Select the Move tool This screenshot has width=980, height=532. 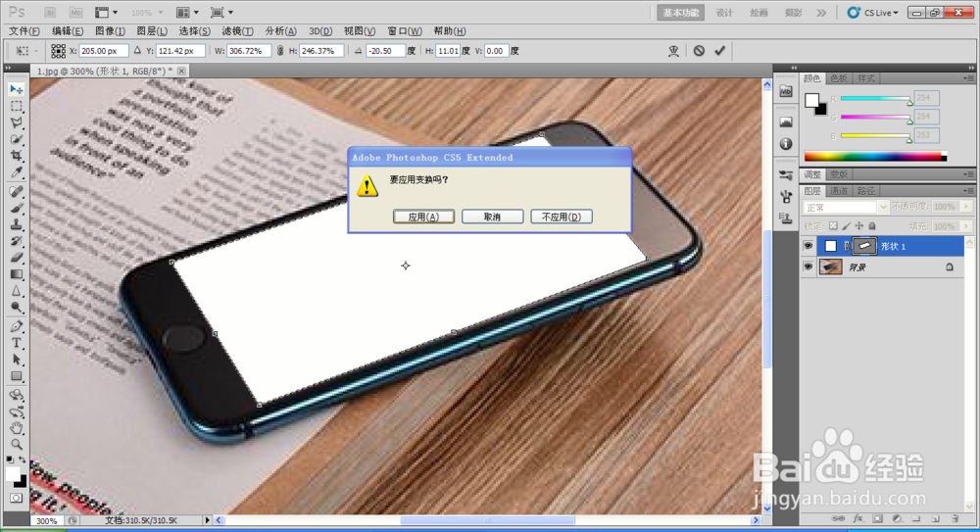tap(17, 90)
